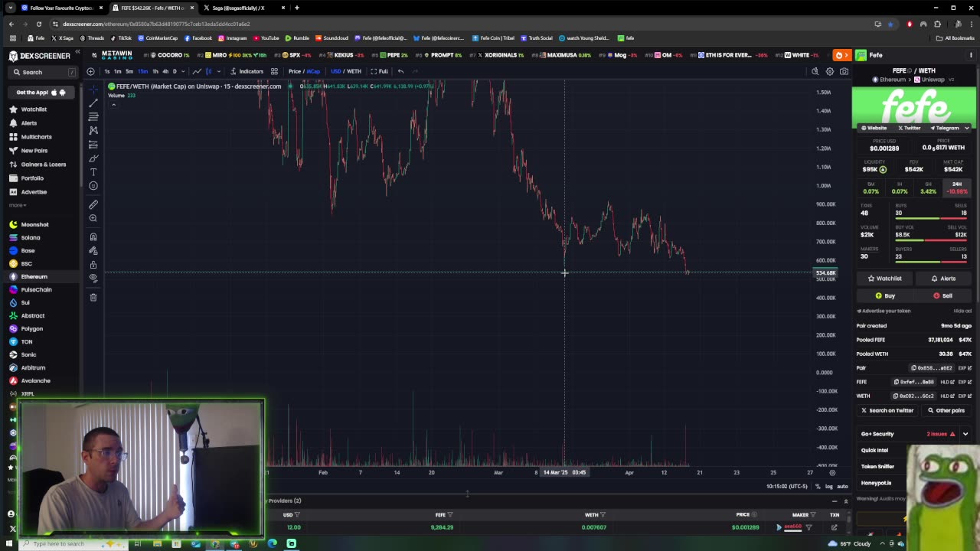Open the Fibonacci retracement tool
The width and height of the screenshot is (980, 551).
93,116
